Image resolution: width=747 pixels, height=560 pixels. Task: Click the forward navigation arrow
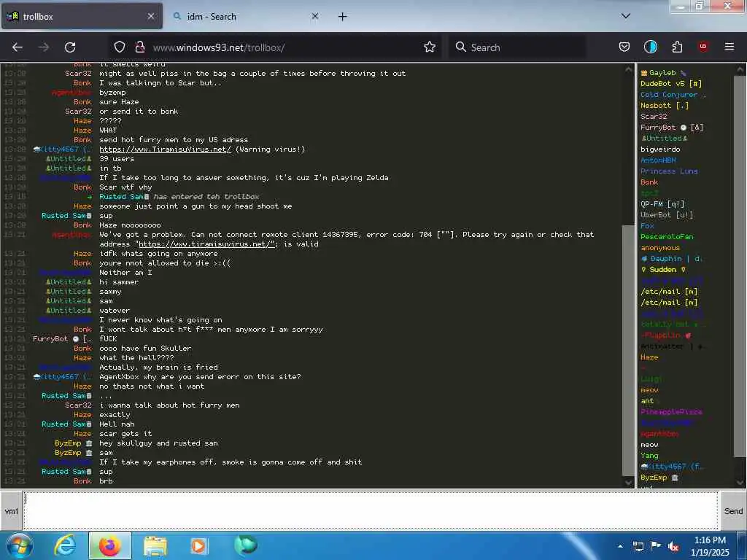click(x=44, y=47)
